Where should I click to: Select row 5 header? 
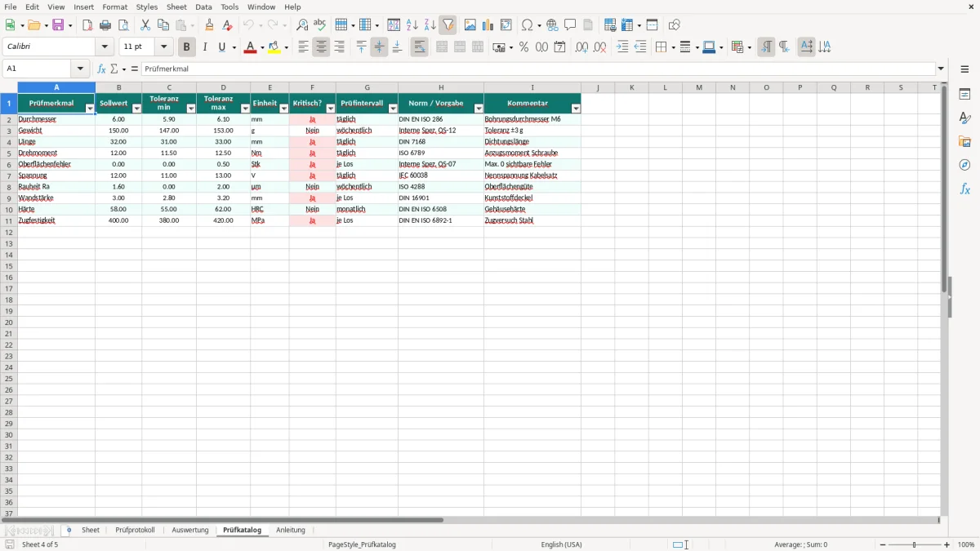click(x=8, y=153)
